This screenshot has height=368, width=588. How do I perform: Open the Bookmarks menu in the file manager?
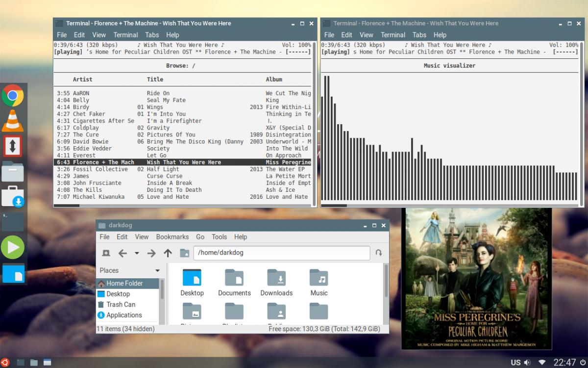(172, 237)
